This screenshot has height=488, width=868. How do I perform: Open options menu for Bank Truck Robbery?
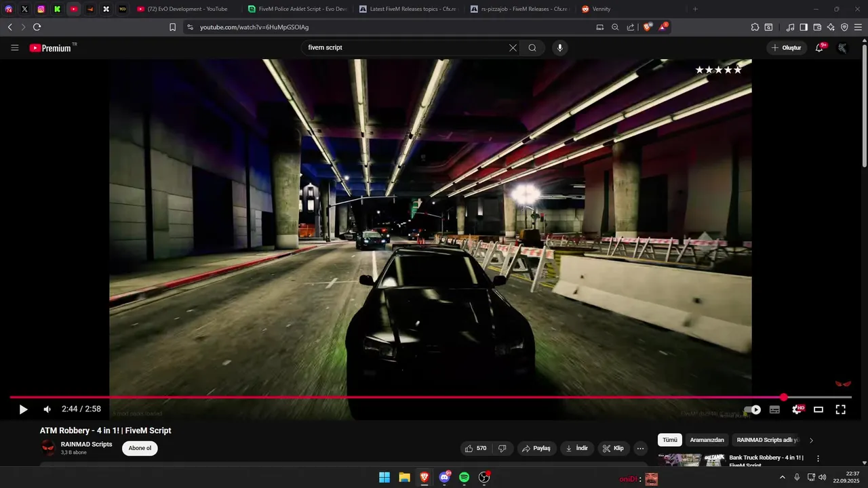tap(818, 459)
